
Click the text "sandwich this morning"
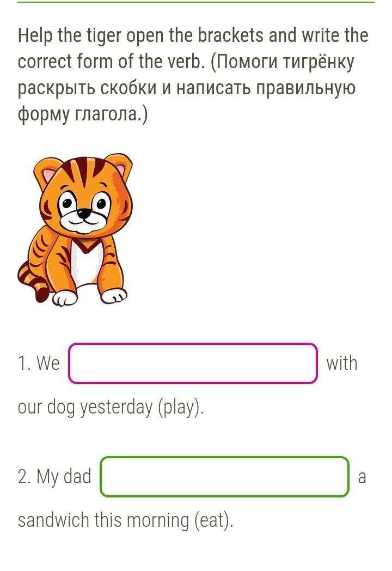[x=103, y=520]
